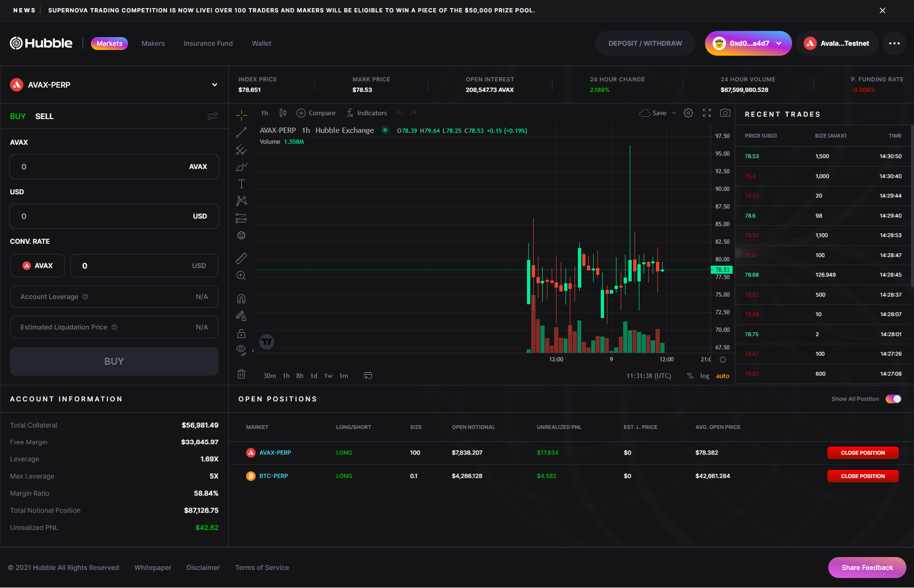Select the crosshair cursor tool

tap(241, 115)
